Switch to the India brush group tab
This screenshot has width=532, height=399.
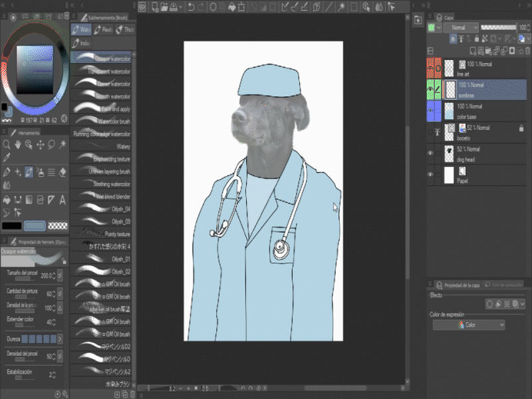click(81, 43)
